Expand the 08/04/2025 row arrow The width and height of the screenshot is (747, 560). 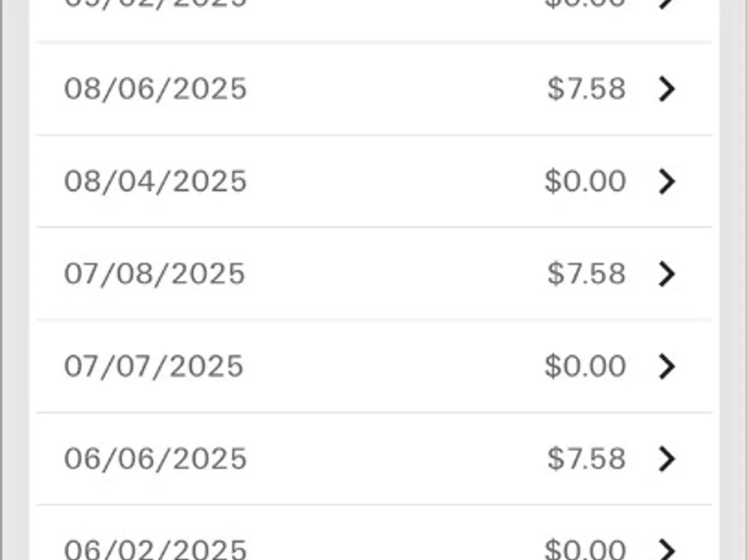pyautogui.click(x=666, y=181)
